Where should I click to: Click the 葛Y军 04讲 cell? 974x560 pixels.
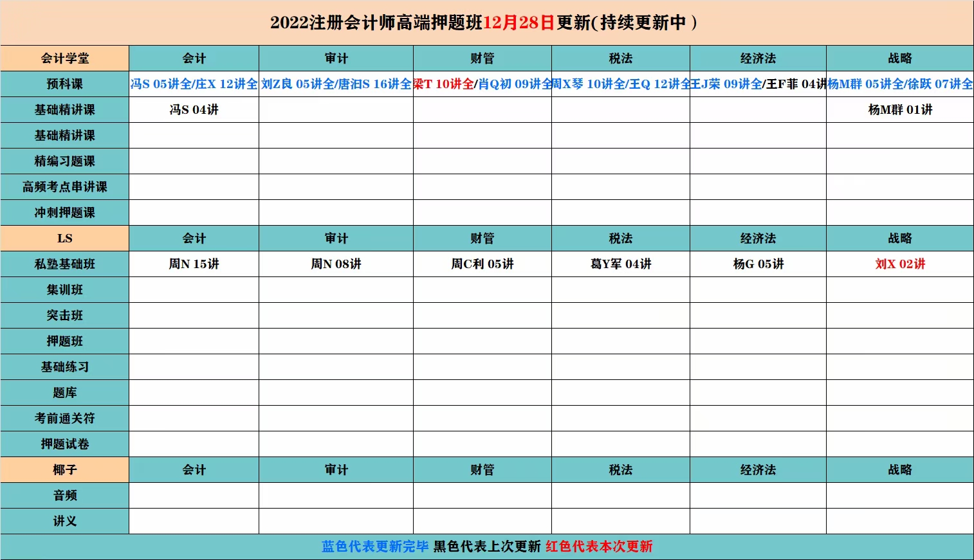621,264
